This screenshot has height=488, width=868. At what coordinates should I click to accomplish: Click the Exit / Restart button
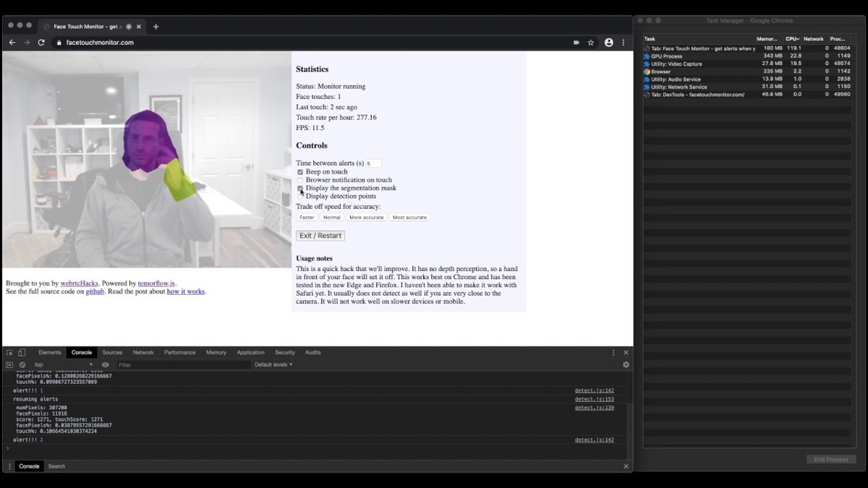tap(320, 236)
